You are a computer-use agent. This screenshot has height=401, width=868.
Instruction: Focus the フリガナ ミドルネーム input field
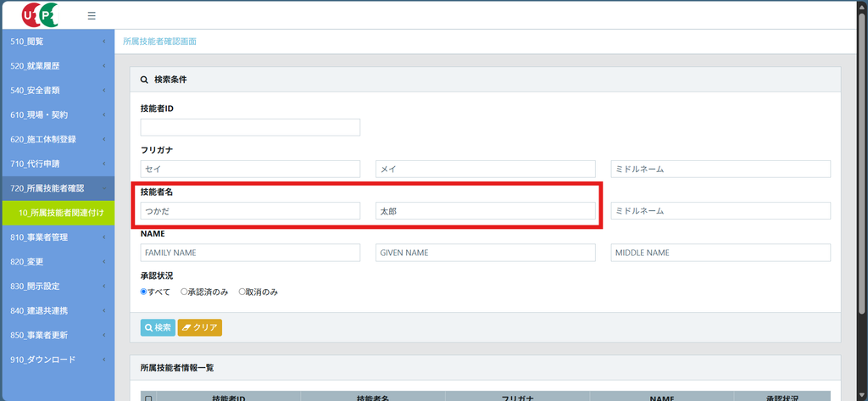tap(721, 169)
